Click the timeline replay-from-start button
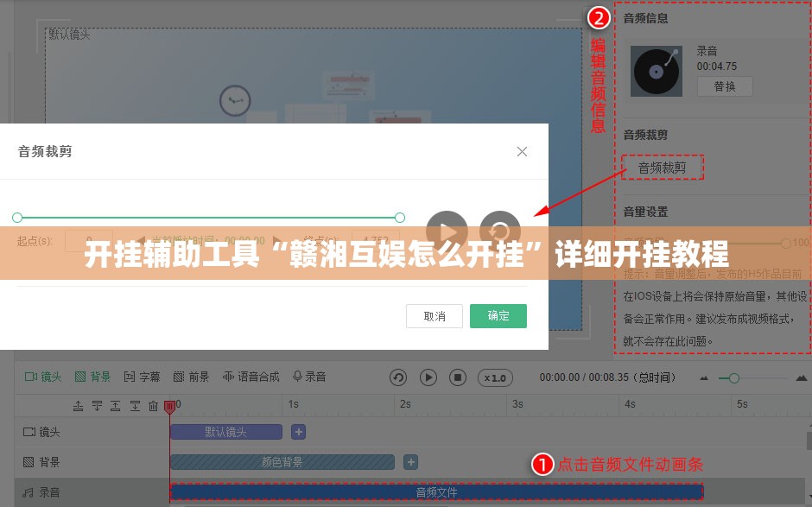This screenshot has width=812, height=507. coord(398,377)
